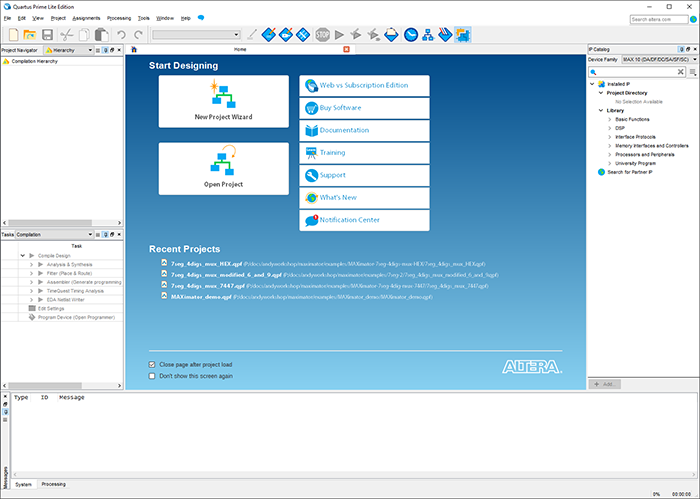700x499 pixels.
Task: Open the Processing menu
Action: tap(119, 18)
